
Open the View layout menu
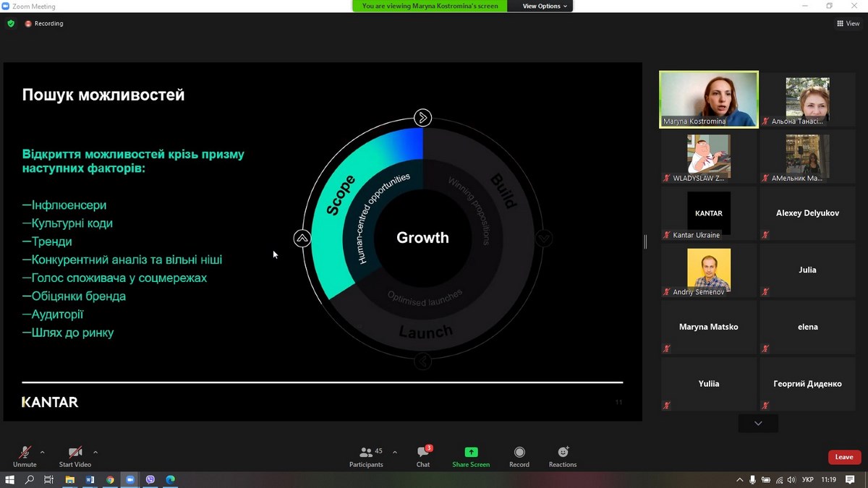(848, 23)
